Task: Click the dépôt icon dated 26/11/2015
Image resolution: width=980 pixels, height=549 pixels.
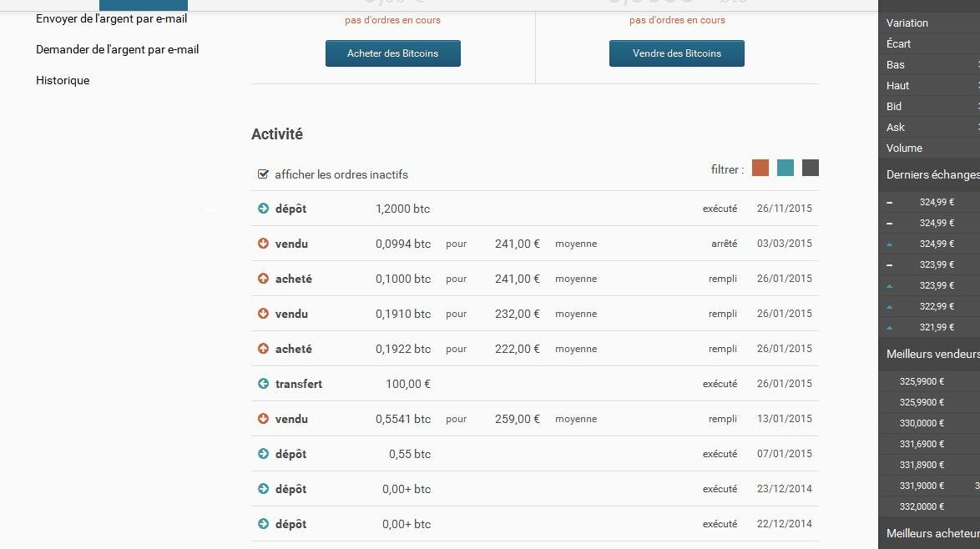Action: (x=263, y=209)
